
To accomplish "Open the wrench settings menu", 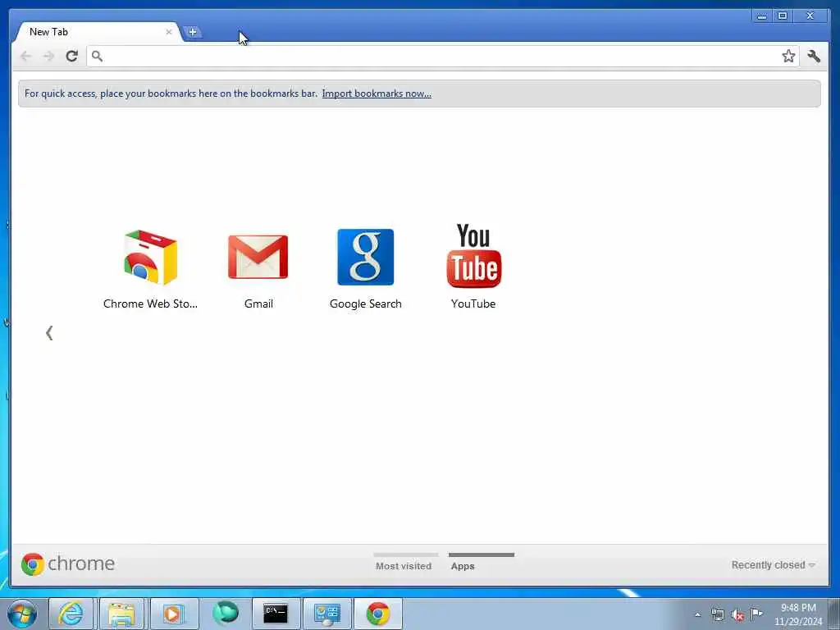I will pyautogui.click(x=814, y=57).
